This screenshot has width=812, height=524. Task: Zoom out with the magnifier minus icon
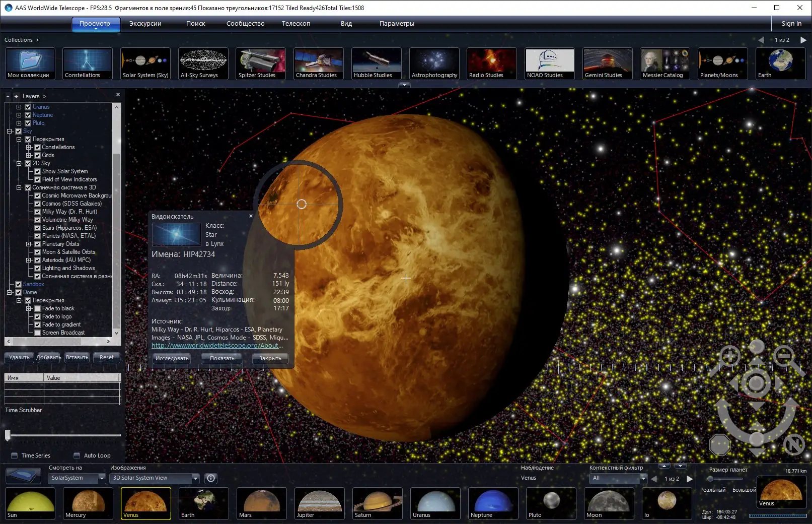click(784, 357)
